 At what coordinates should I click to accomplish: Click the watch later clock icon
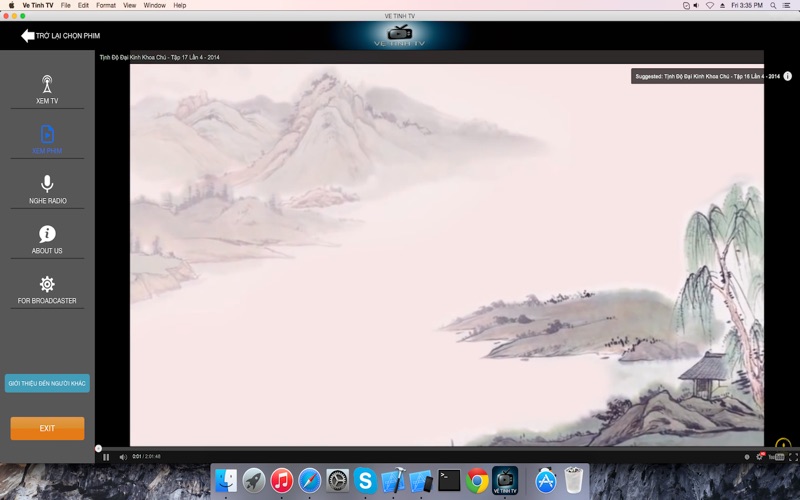[x=747, y=457]
